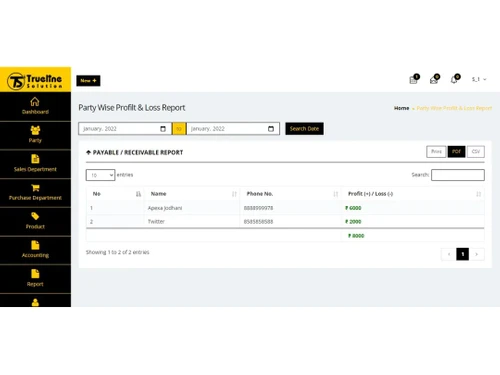The width and height of the screenshot is (500, 375).
Task: Click the start date January 2022 field
Action: (x=125, y=129)
